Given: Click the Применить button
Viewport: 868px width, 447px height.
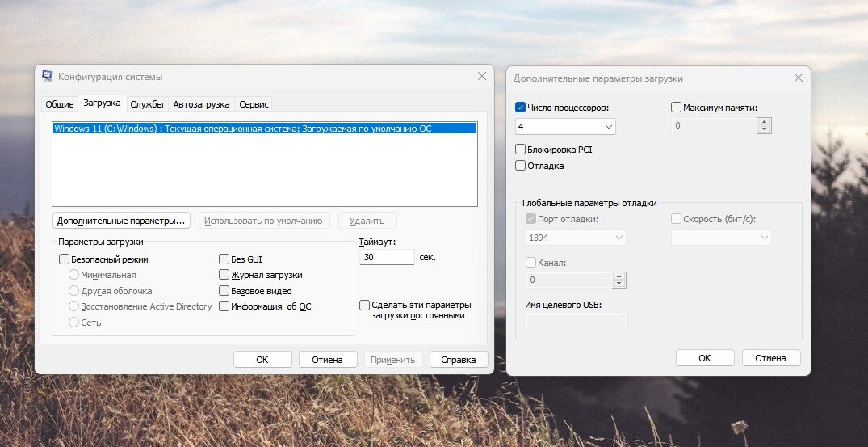Looking at the screenshot, I should [x=393, y=360].
